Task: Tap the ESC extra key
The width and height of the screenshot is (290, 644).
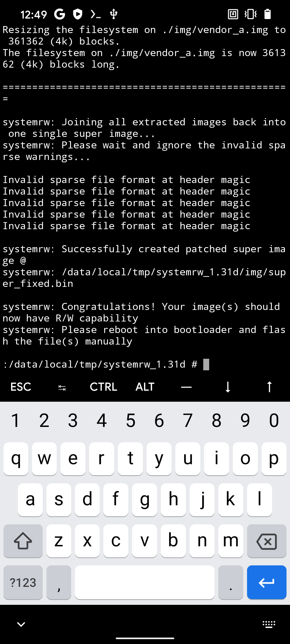Action: click(21, 387)
